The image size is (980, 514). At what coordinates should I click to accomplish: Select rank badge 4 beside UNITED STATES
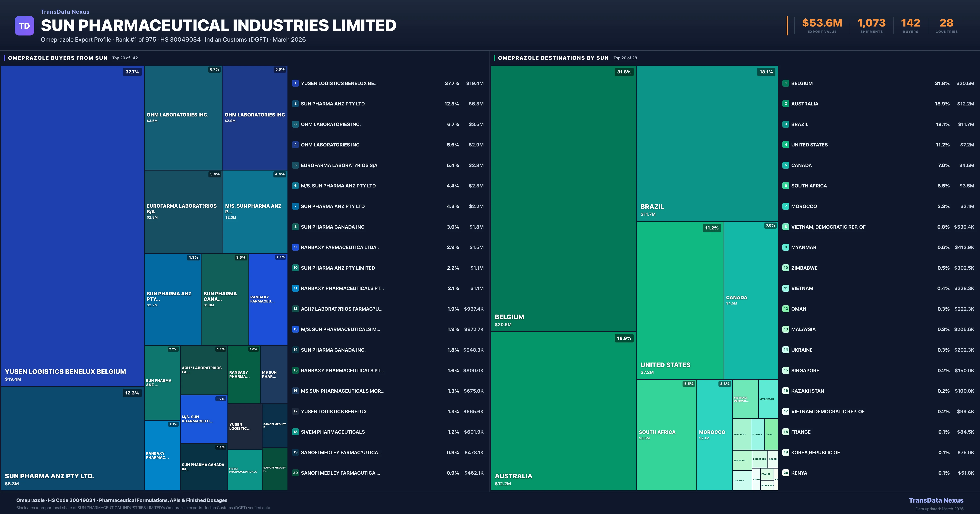(x=786, y=144)
